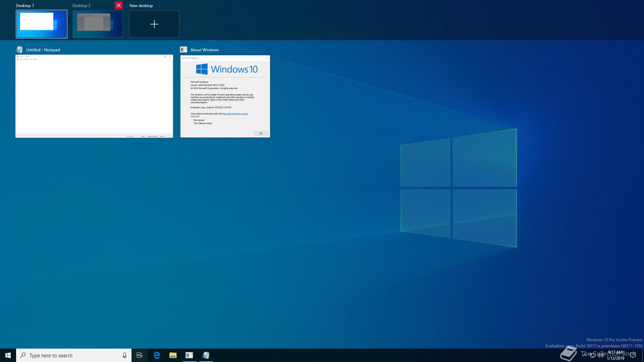
Task: Open the volume tray icon
Action: 600,356
